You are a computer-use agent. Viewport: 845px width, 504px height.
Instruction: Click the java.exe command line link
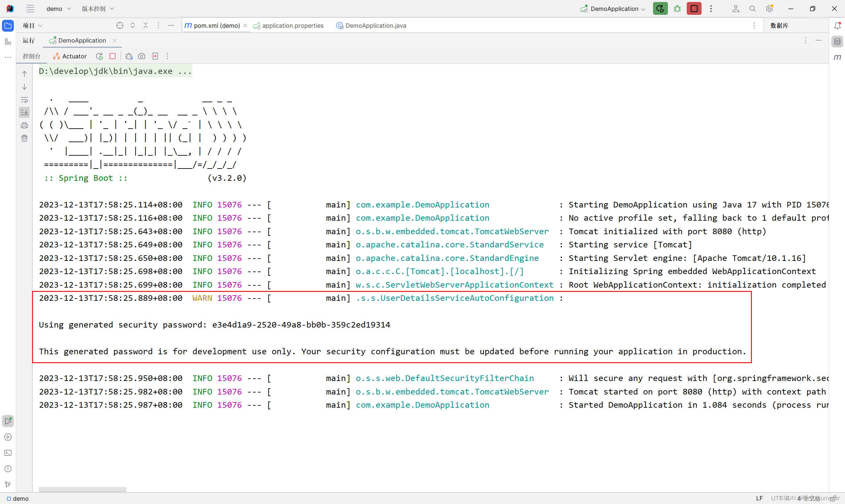pyautogui.click(x=115, y=71)
